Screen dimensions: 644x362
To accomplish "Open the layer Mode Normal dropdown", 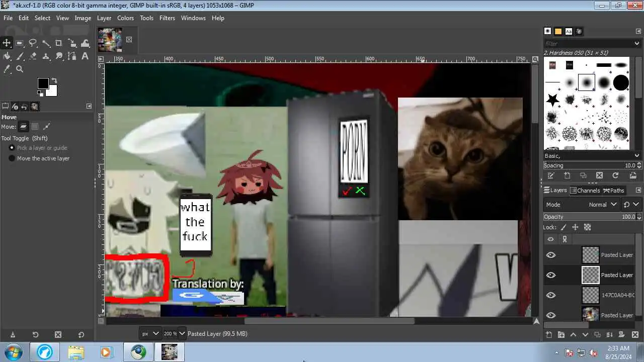I will (582, 205).
